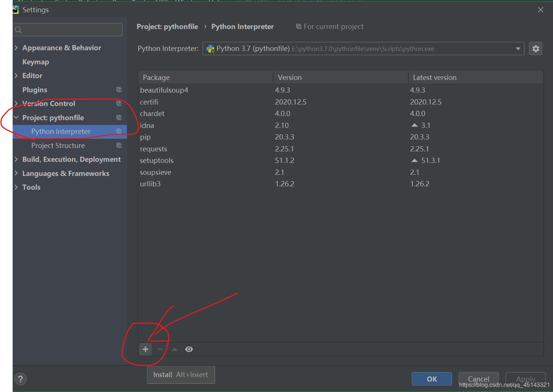Click Python Interpreter breadcrumb label
553x392 pixels.
(243, 26)
